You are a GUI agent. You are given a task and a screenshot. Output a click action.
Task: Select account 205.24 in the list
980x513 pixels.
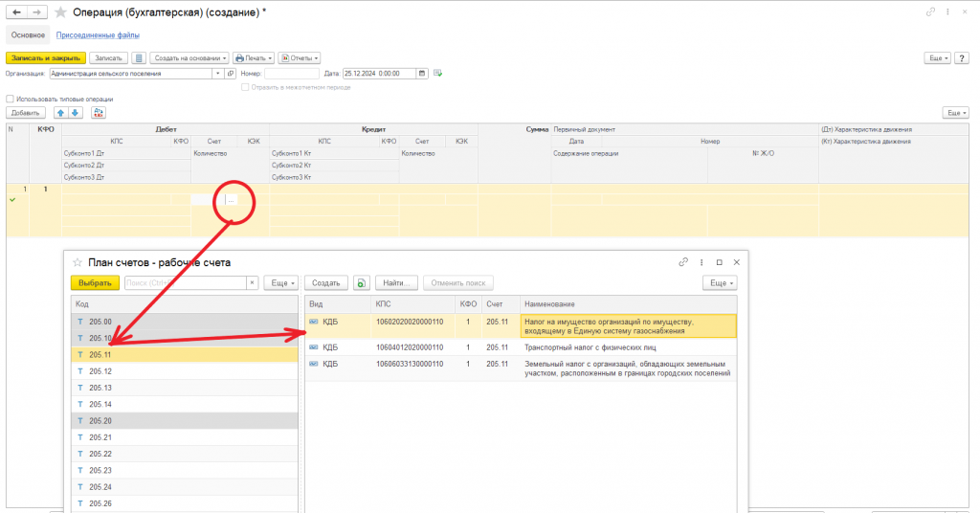[x=185, y=487]
